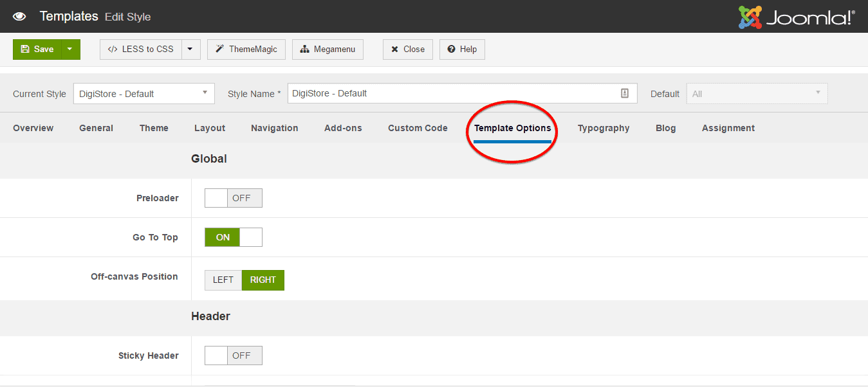
Task: Switch to the Typography tab
Action: point(603,128)
